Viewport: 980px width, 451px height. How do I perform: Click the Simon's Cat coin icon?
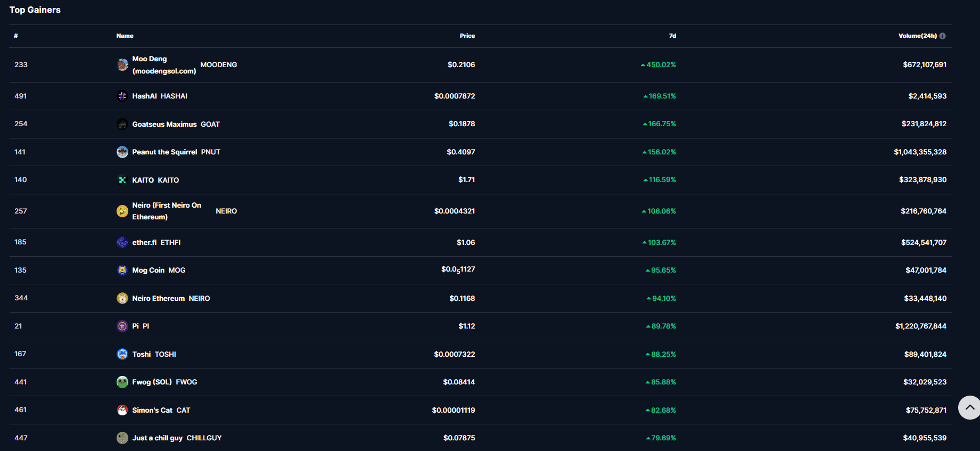[122, 410]
